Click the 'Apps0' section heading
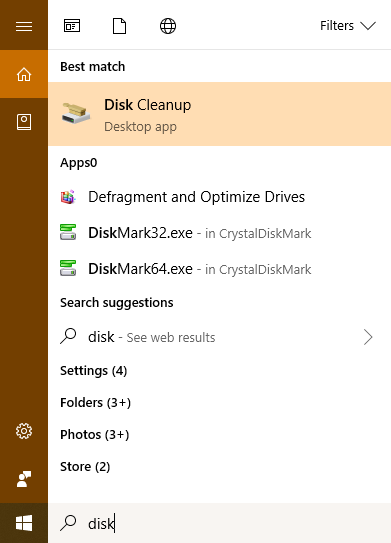 79,163
